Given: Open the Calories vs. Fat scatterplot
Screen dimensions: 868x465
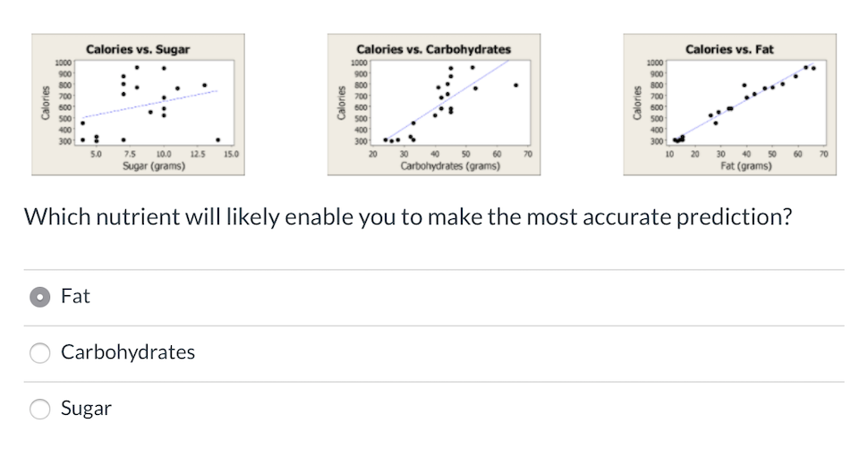Looking at the screenshot, I should click(x=729, y=105).
